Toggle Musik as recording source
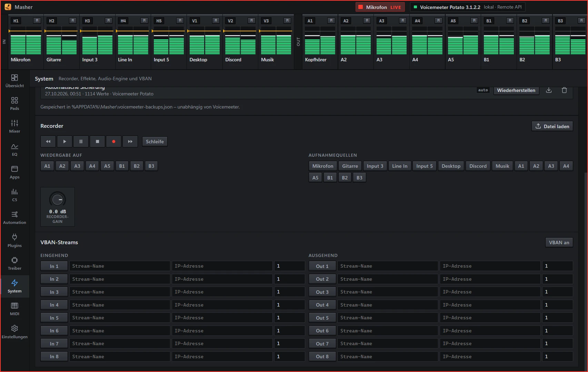The width and height of the screenshot is (588, 372). tap(502, 166)
